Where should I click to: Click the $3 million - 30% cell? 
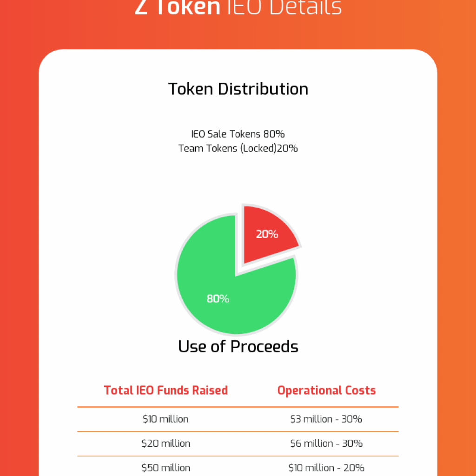coord(326,419)
